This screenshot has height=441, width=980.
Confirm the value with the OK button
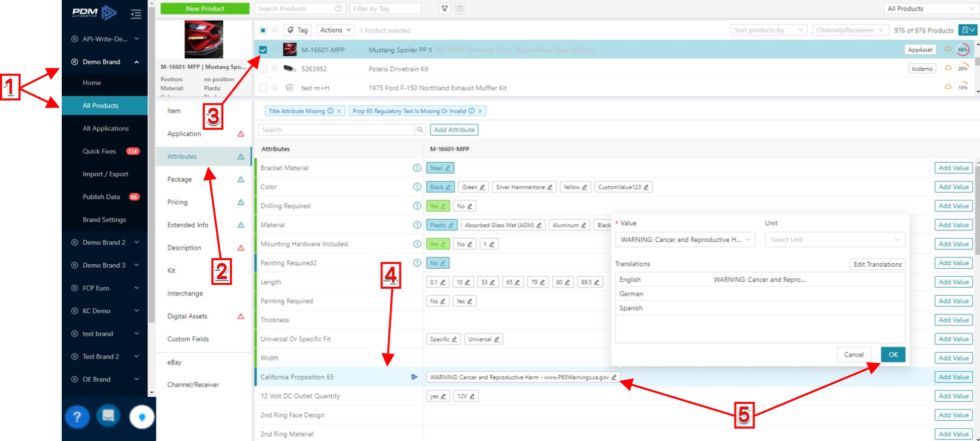tap(893, 355)
